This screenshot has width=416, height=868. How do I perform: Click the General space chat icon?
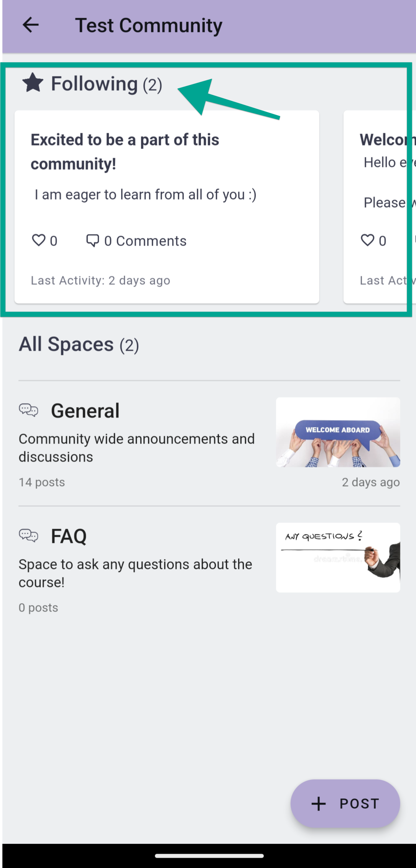pos(28,410)
